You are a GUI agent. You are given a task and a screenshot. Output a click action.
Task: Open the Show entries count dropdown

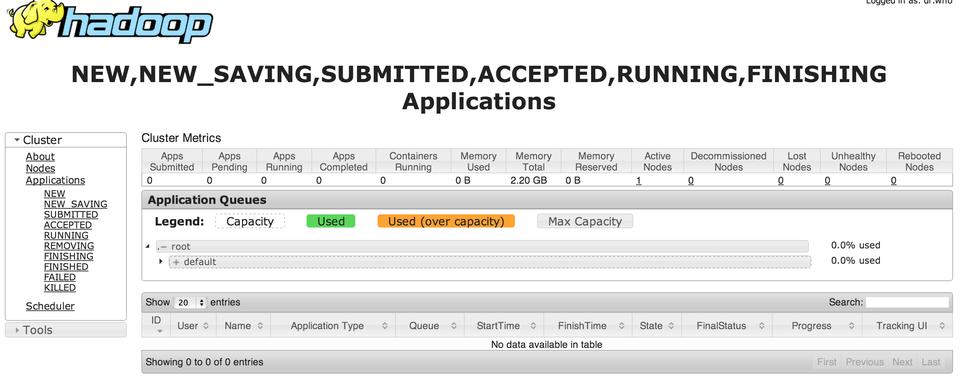click(x=190, y=302)
